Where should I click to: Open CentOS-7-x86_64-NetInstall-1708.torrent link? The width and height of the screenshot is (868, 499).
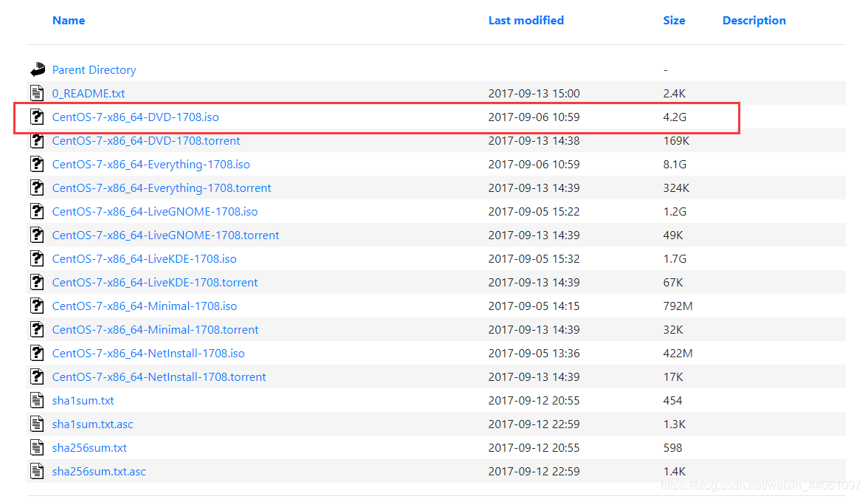159,377
